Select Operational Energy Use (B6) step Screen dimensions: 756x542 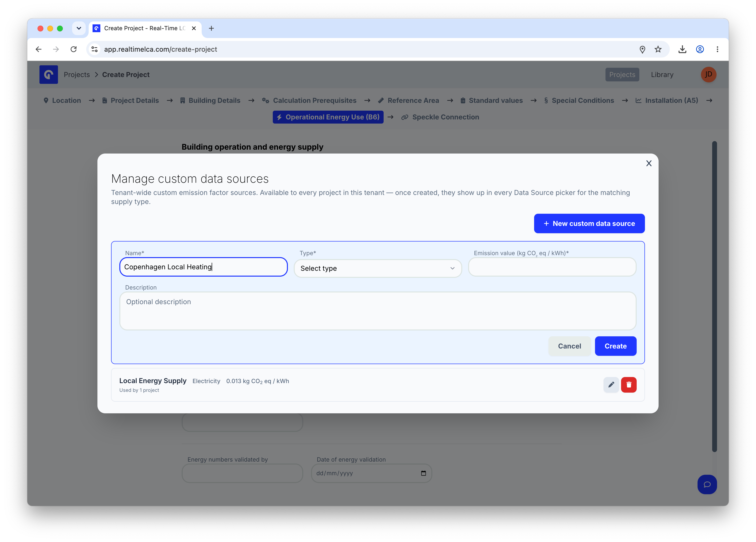tap(328, 117)
